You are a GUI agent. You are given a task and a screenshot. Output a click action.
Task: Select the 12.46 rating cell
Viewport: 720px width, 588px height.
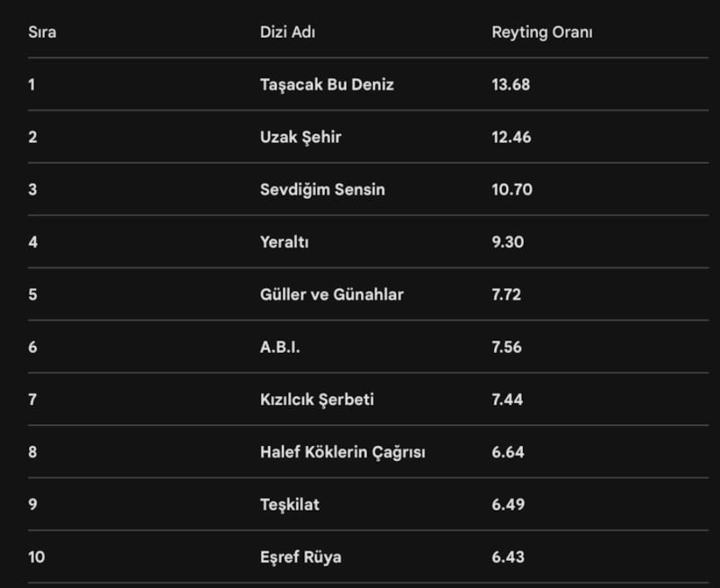511,137
